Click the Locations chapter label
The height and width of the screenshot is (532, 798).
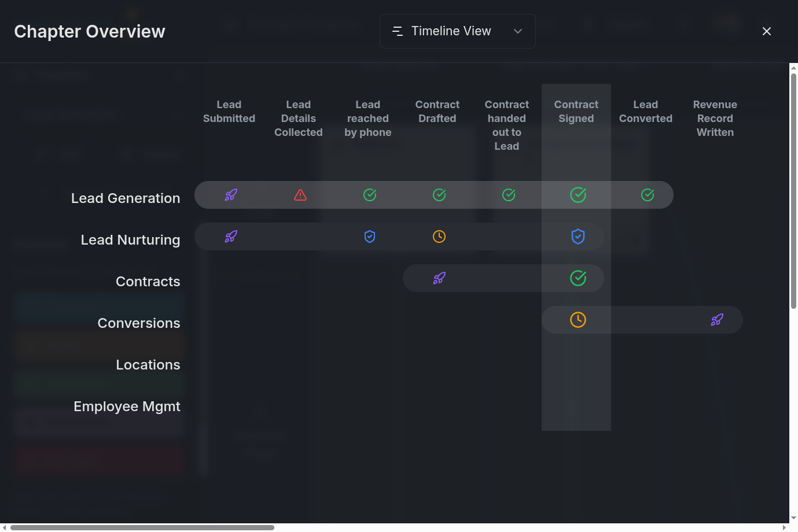148,365
